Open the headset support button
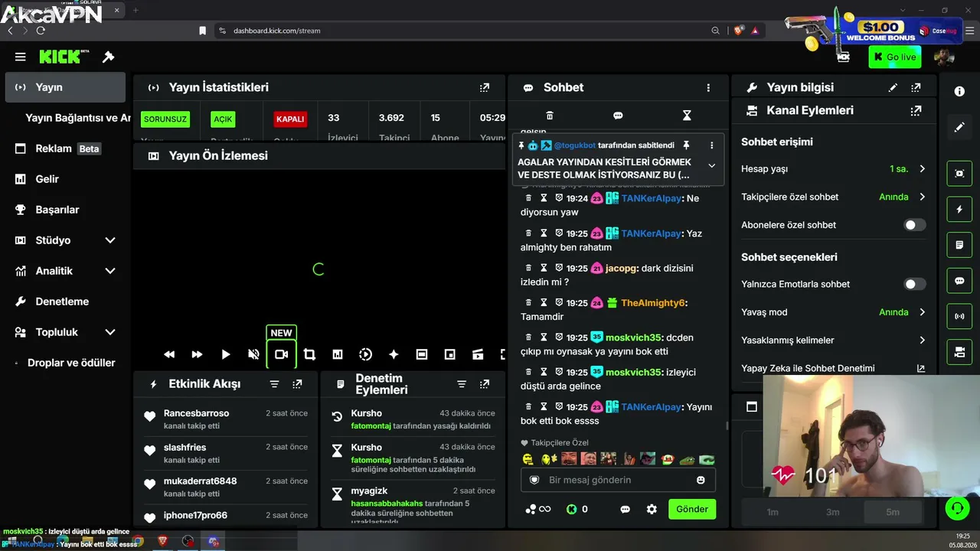 click(x=957, y=507)
